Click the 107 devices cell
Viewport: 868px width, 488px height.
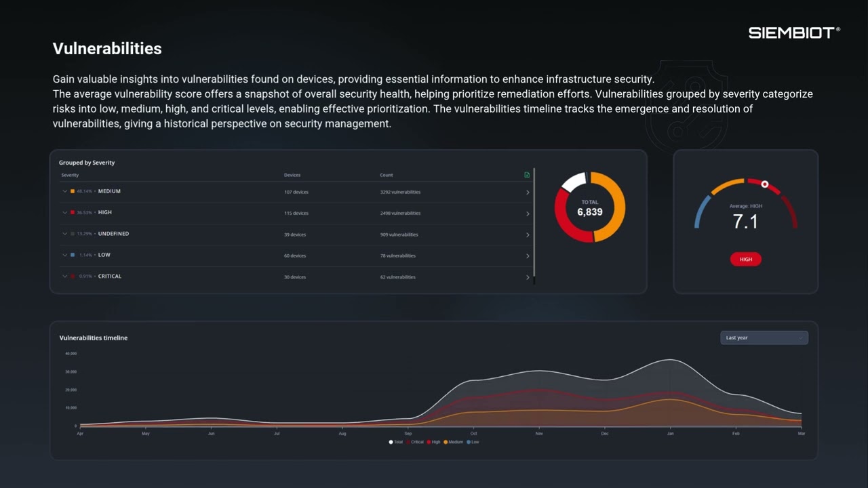click(296, 192)
